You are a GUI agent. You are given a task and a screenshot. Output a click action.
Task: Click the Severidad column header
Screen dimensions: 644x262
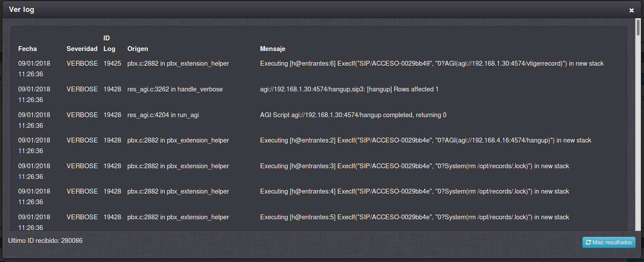point(82,49)
